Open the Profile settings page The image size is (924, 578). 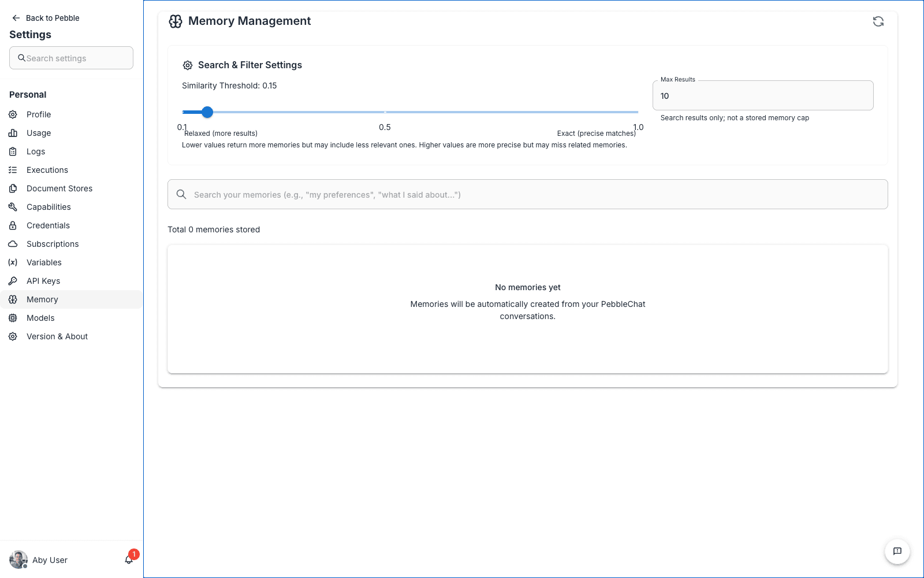[x=72, y=114]
